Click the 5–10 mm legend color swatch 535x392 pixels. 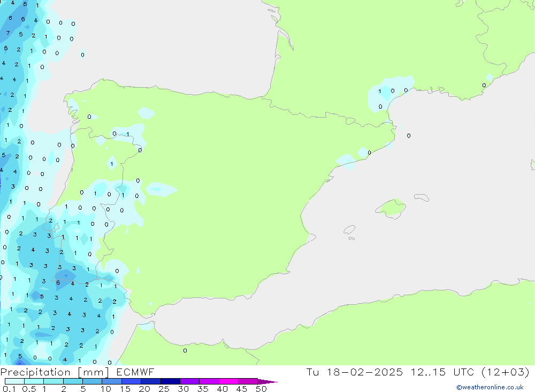pyautogui.click(x=92, y=381)
